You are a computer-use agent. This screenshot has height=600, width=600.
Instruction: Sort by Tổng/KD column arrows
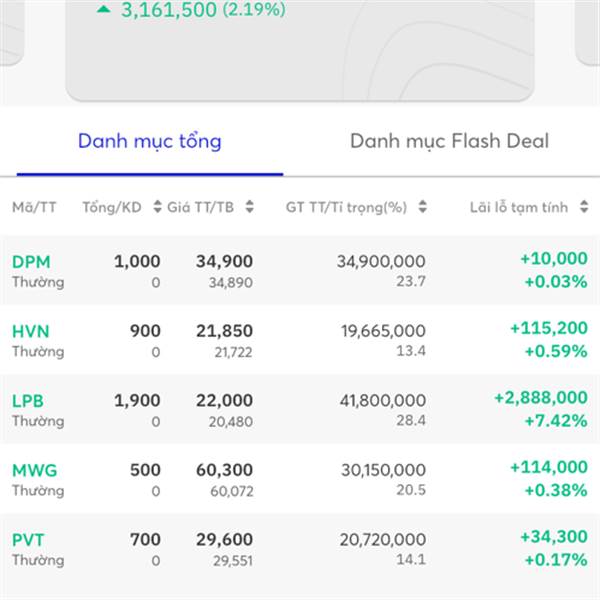(x=157, y=207)
